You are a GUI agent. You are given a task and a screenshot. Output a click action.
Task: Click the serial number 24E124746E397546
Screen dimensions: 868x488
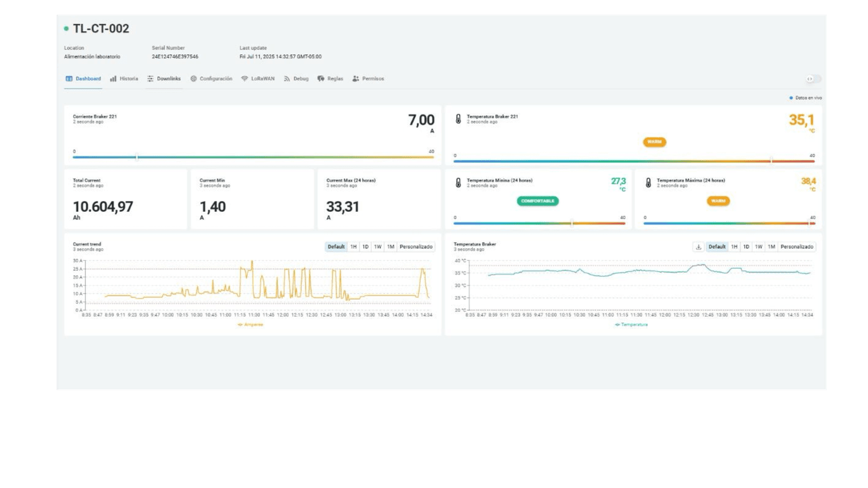point(175,57)
